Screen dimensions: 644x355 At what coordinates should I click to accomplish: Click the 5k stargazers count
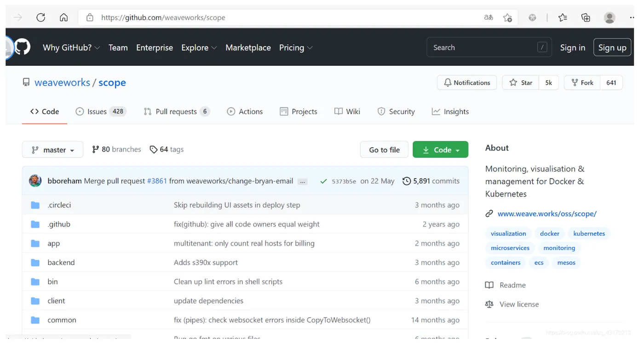coord(549,82)
